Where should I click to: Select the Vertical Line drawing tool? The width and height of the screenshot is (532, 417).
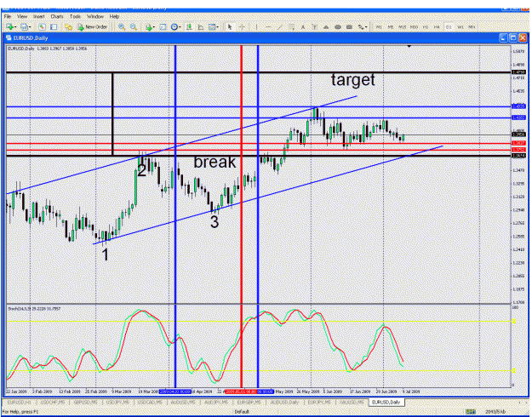(257, 26)
